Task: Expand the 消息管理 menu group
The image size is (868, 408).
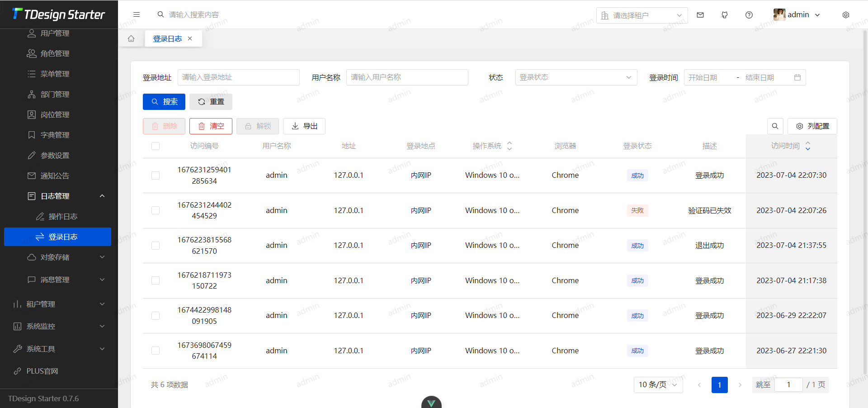Action: [x=57, y=280]
